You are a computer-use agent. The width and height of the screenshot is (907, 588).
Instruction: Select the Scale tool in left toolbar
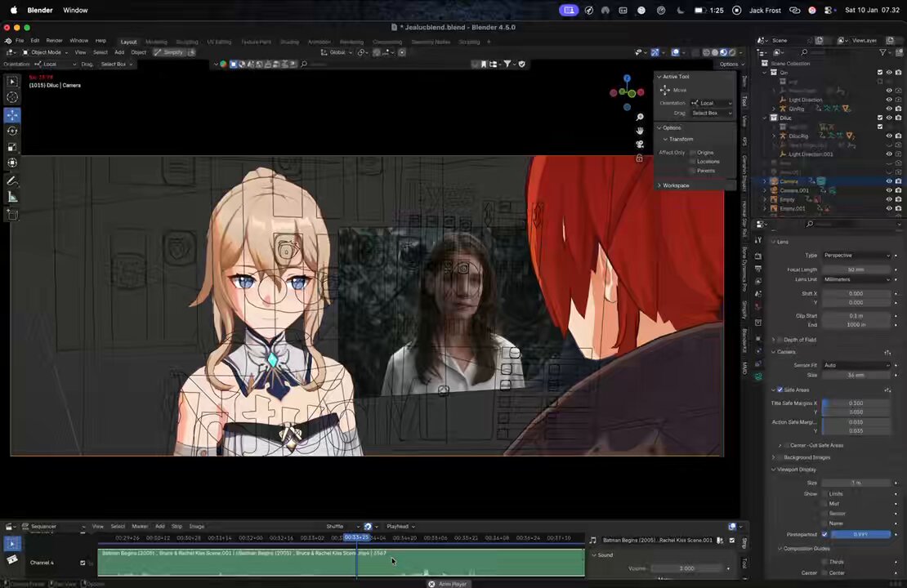click(x=12, y=148)
